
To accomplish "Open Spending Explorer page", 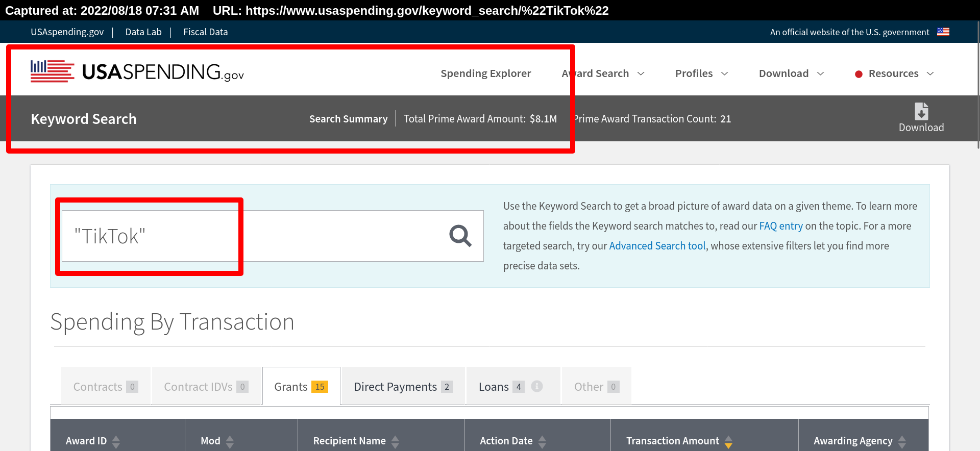I will [485, 73].
